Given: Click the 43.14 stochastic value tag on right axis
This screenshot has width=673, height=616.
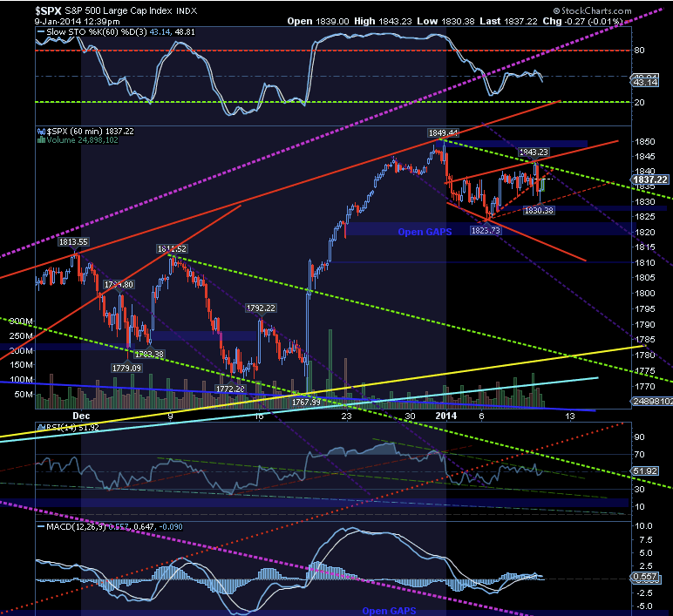Looking at the screenshot, I should click(645, 83).
